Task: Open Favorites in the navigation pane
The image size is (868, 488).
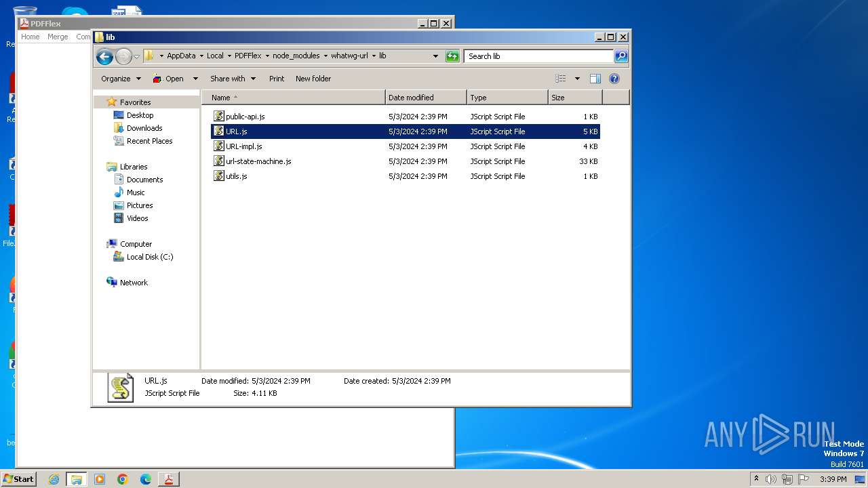Action: (135, 102)
